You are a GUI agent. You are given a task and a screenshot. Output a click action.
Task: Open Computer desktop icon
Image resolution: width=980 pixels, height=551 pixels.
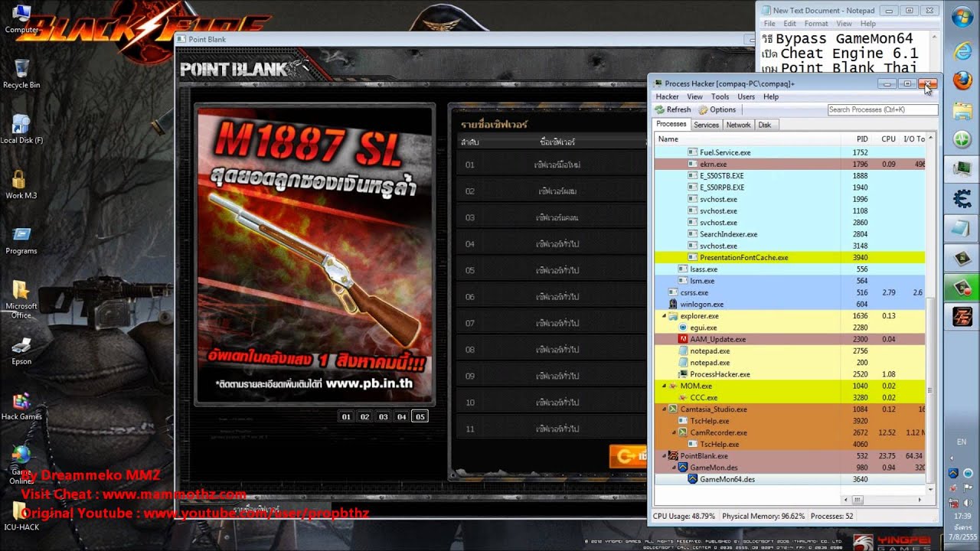point(21,17)
